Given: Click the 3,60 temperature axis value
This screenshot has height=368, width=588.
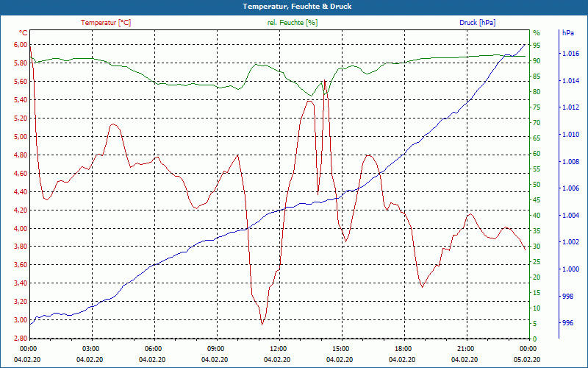Looking at the screenshot, I should coord(21,265).
